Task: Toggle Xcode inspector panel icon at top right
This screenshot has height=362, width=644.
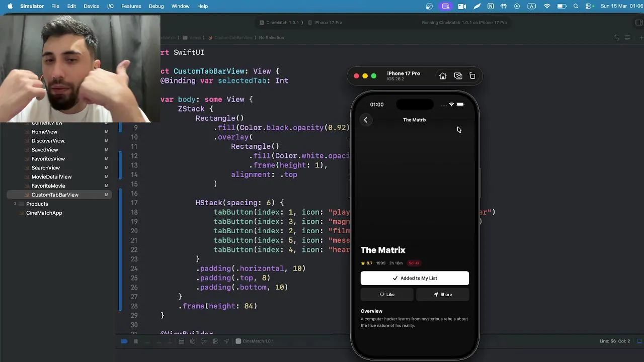Action: pos(638,23)
